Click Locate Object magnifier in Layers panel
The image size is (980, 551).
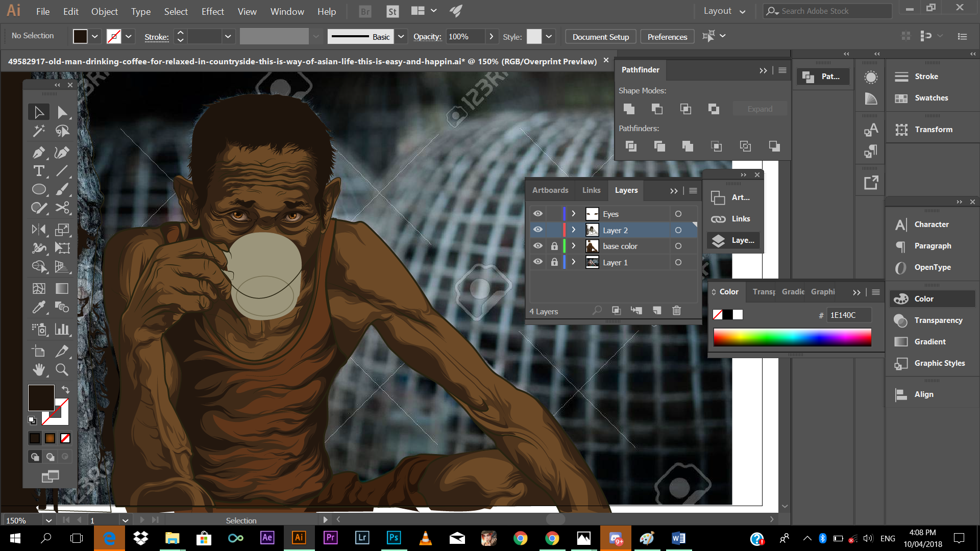[597, 310]
